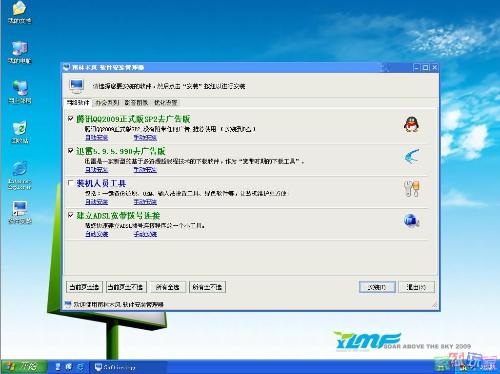The height and width of the screenshot is (374, 500).
Task: Switch to the fourth tab 优化设置
Action: click(x=165, y=103)
